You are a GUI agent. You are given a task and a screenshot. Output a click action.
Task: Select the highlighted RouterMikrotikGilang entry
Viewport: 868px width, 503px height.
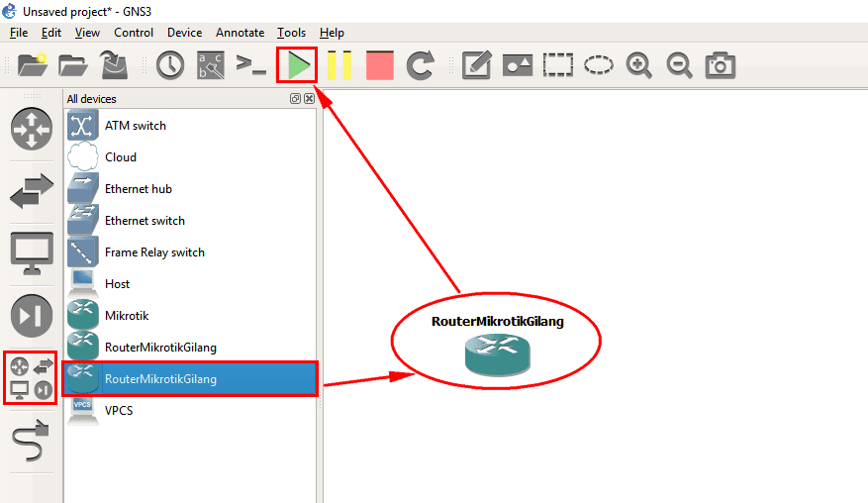tap(191, 379)
